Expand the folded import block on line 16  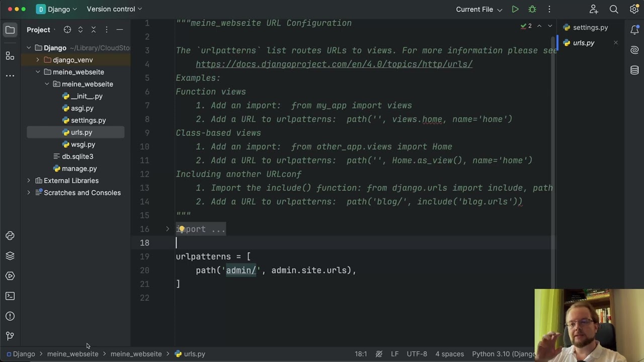[x=168, y=229]
